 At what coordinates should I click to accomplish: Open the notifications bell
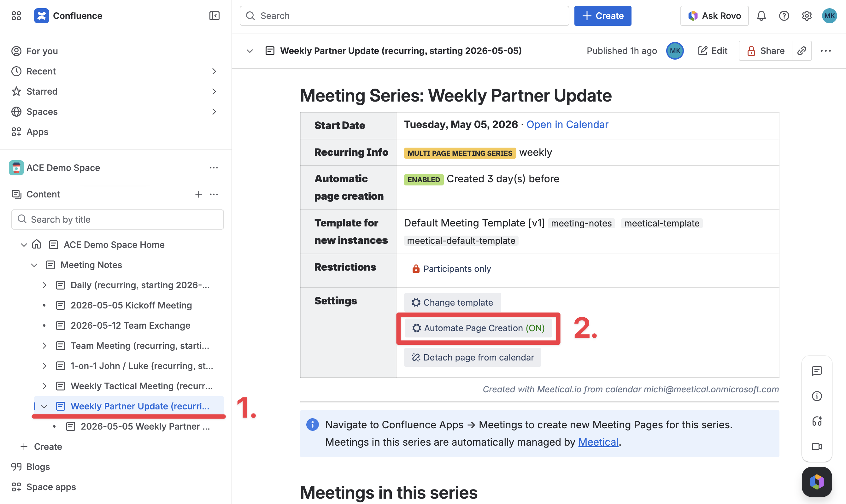761,16
